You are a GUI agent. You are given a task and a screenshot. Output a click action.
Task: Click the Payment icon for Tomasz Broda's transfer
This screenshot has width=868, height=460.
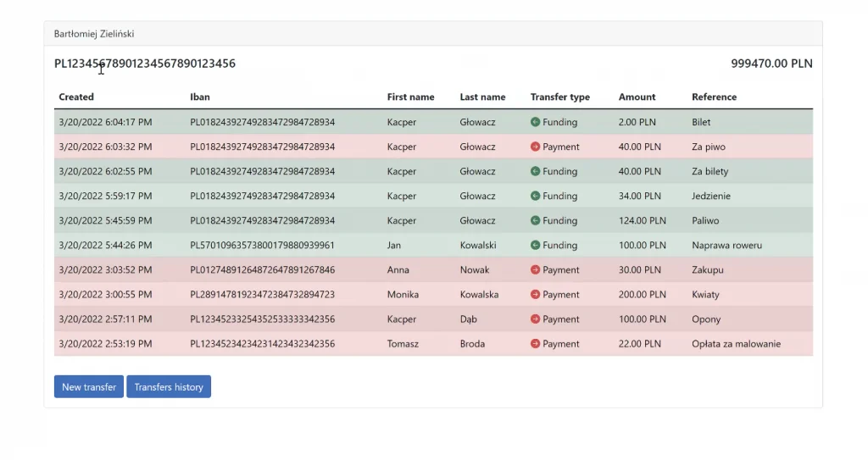pos(535,343)
